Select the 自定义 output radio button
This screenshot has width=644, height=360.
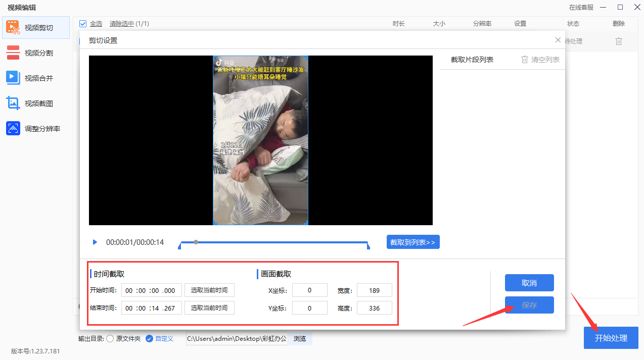click(149, 339)
